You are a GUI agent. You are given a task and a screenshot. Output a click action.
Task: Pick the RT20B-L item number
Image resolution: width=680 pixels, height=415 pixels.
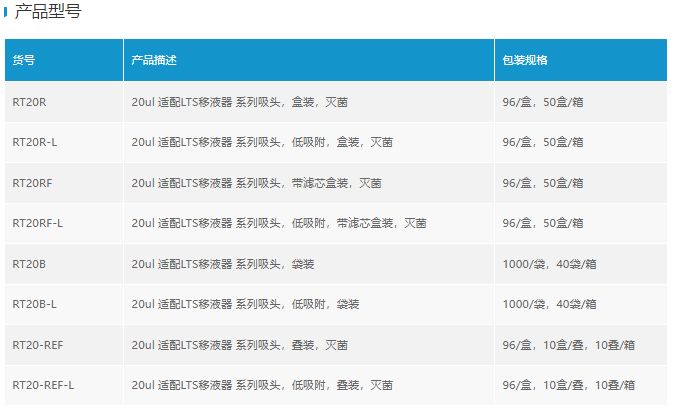[x=35, y=304]
